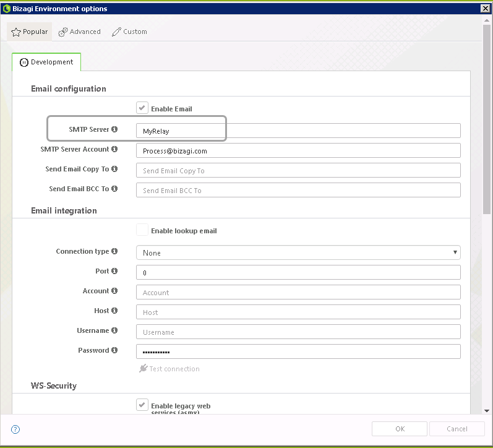Show info for Host field
Image resolution: width=493 pixels, height=448 pixels.
pos(114,310)
